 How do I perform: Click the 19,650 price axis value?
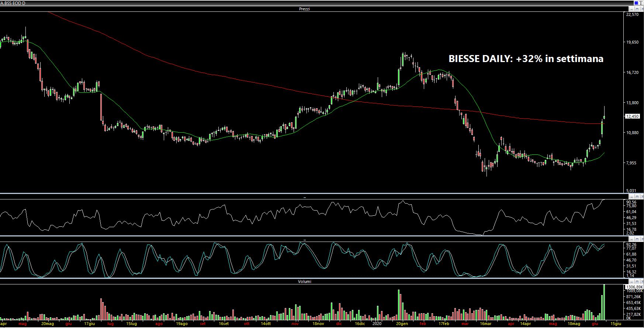point(632,42)
